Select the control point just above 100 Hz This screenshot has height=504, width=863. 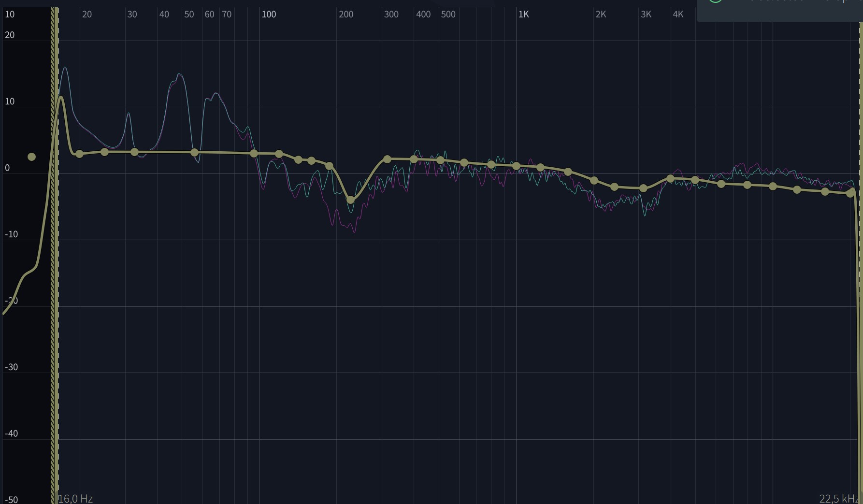click(x=279, y=154)
